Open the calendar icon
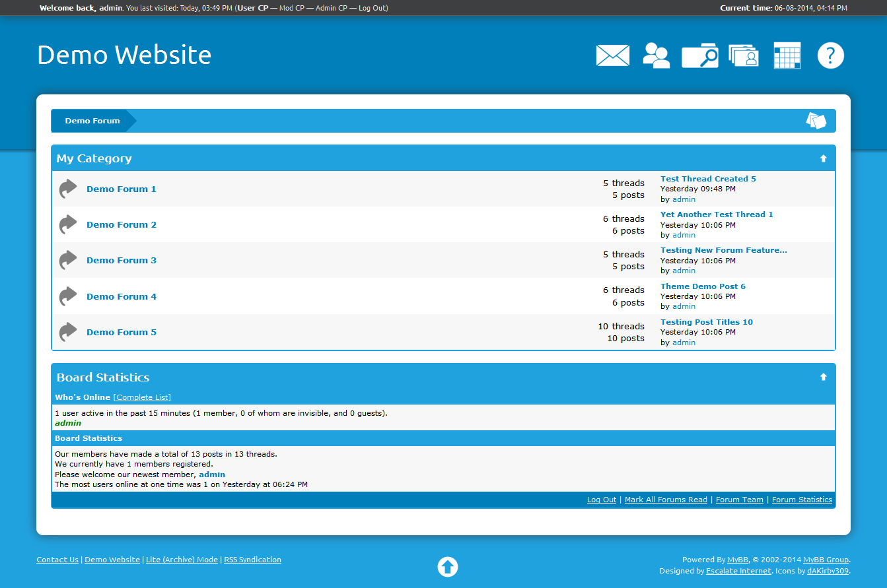 pyautogui.click(x=787, y=55)
